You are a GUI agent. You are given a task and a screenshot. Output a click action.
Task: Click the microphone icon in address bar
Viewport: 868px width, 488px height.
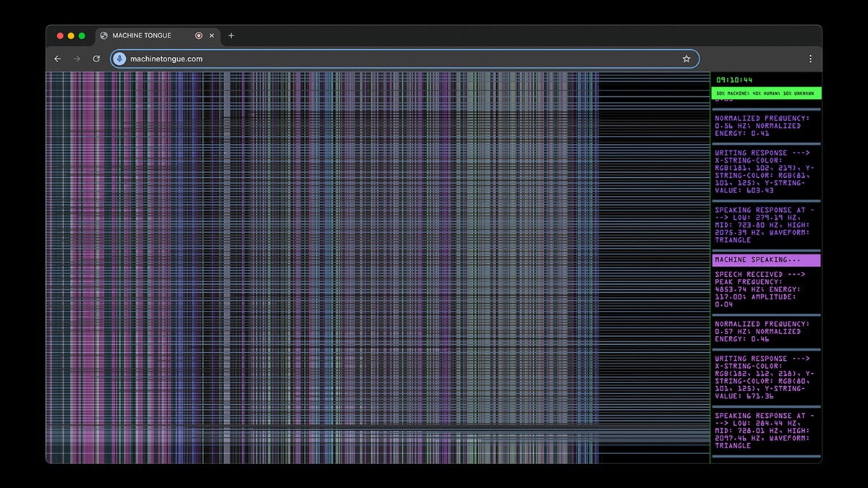[119, 59]
